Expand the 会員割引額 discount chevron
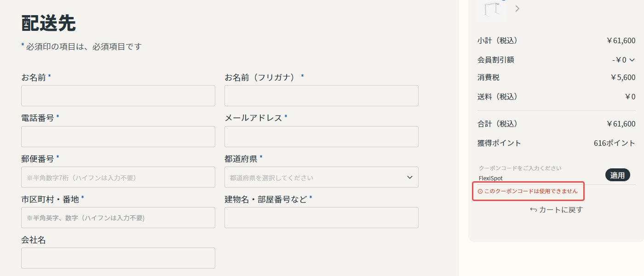Image resolution: width=644 pixels, height=276 pixels. (x=632, y=59)
